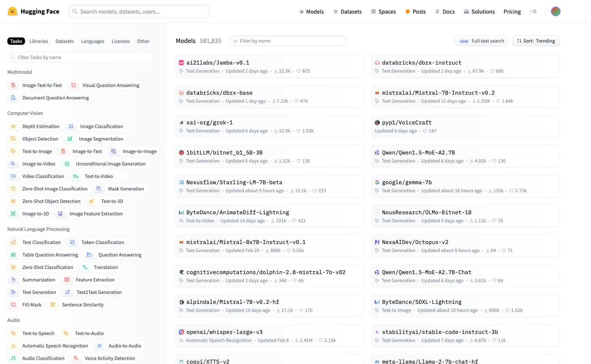
Task: Click the Full-text search button
Action: click(x=482, y=41)
